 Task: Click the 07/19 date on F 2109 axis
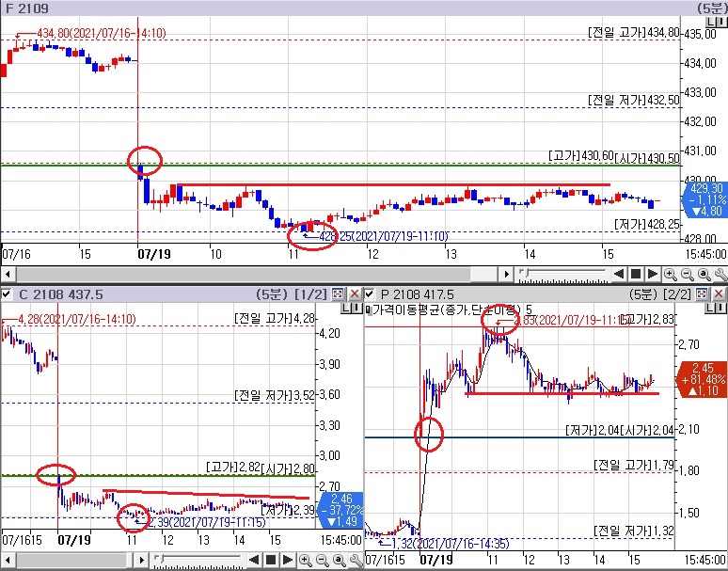154,254
